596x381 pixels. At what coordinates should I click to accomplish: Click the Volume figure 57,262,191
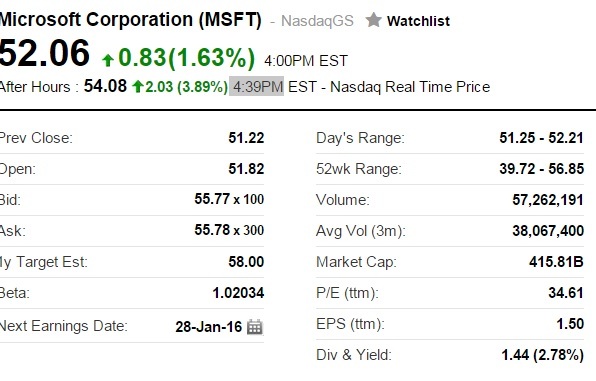[x=548, y=200]
